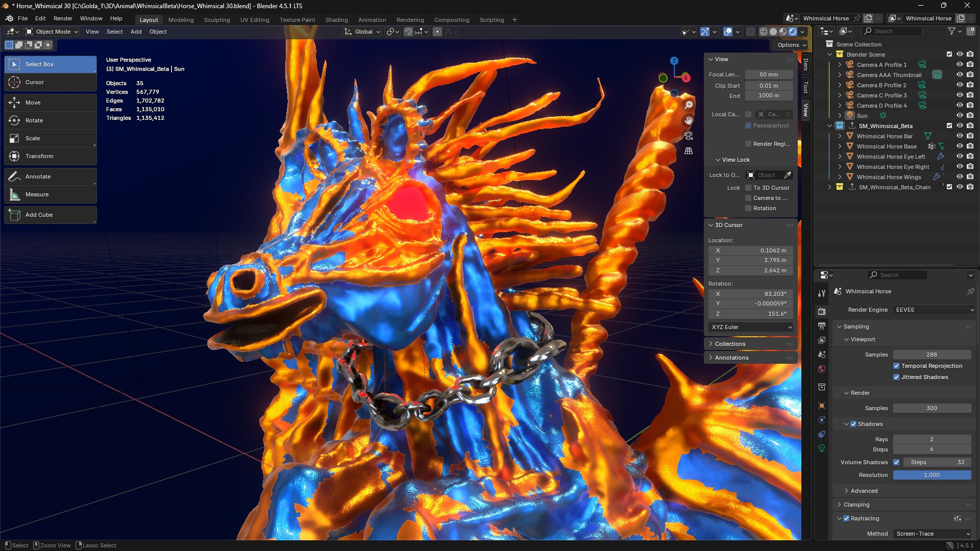The width and height of the screenshot is (980, 551).
Task: Switch to the Rendering workspace tab
Action: (x=410, y=20)
